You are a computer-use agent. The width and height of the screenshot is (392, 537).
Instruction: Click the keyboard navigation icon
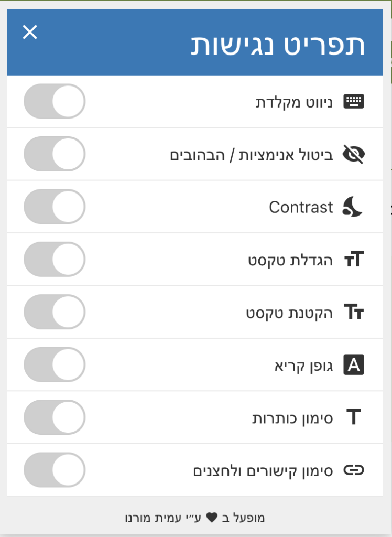353,102
